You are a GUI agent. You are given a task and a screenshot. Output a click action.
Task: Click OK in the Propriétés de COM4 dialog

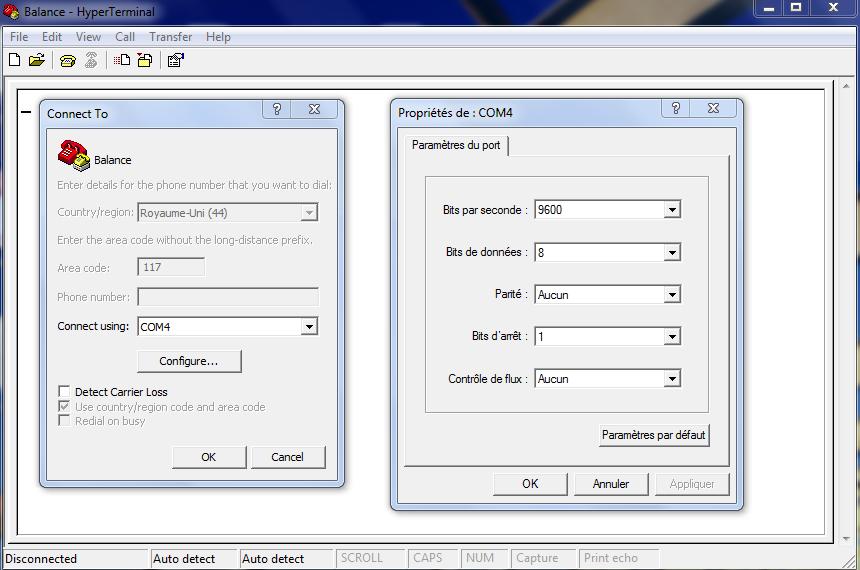[x=530, y=484]
